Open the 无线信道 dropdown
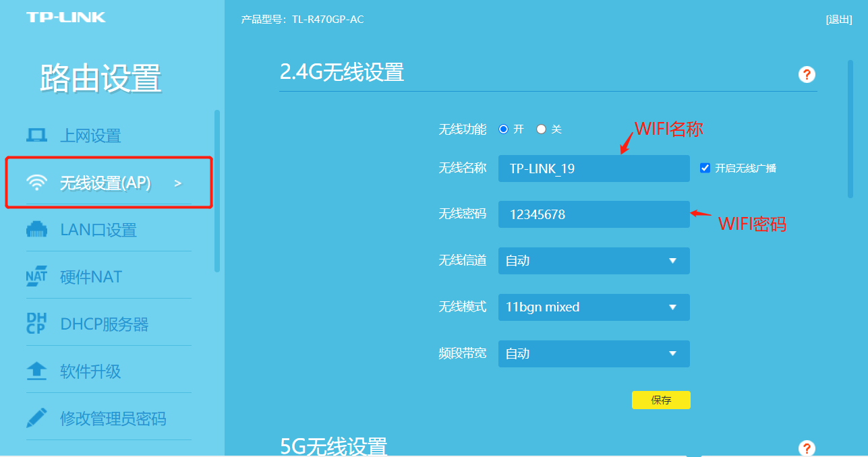The image size is (868, 457). pyautogui.click(x=594, y=261)
